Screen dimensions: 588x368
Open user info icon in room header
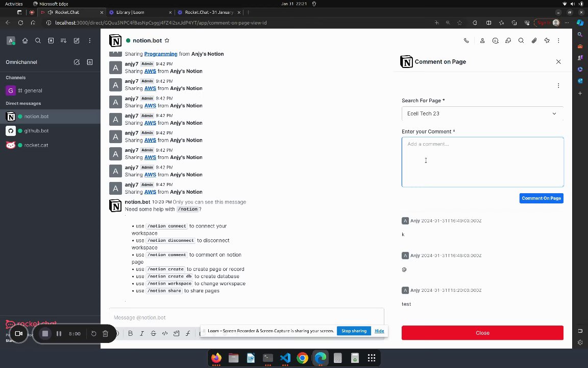tap(482, 40)
